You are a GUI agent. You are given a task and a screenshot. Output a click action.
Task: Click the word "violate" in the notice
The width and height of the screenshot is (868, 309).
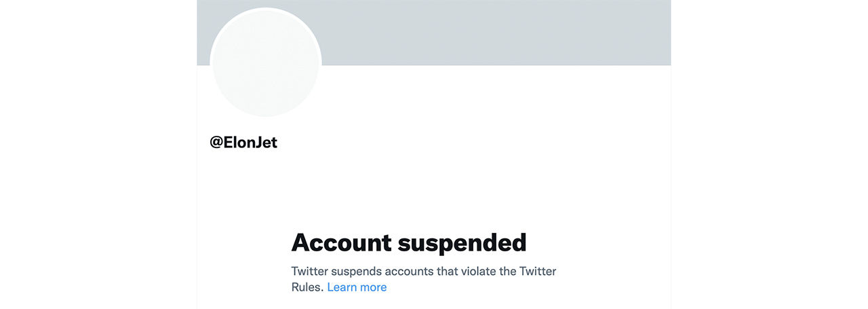click(479, 271)
